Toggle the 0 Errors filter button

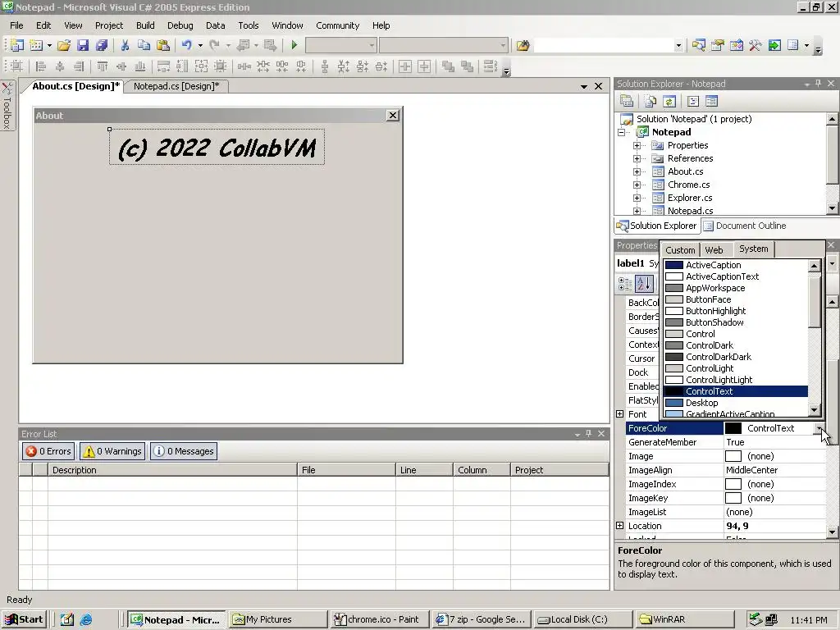click(x=48, y=451)
